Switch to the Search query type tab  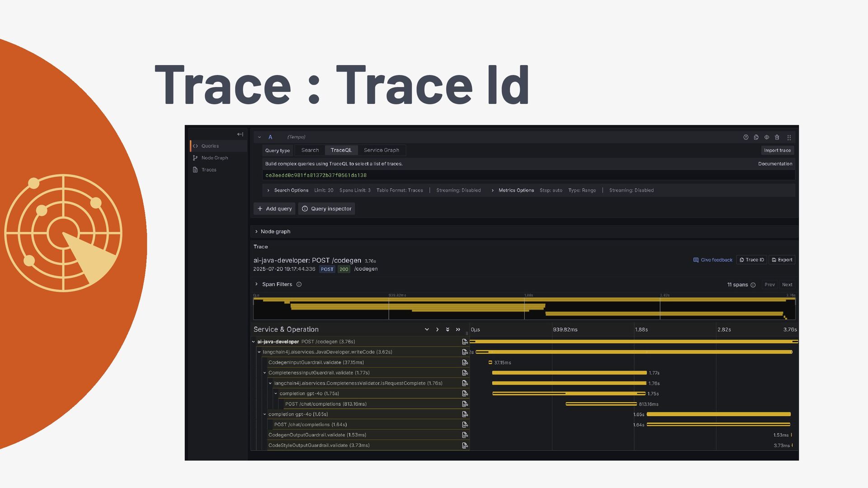pyautogui.click(x=310, y=150)
